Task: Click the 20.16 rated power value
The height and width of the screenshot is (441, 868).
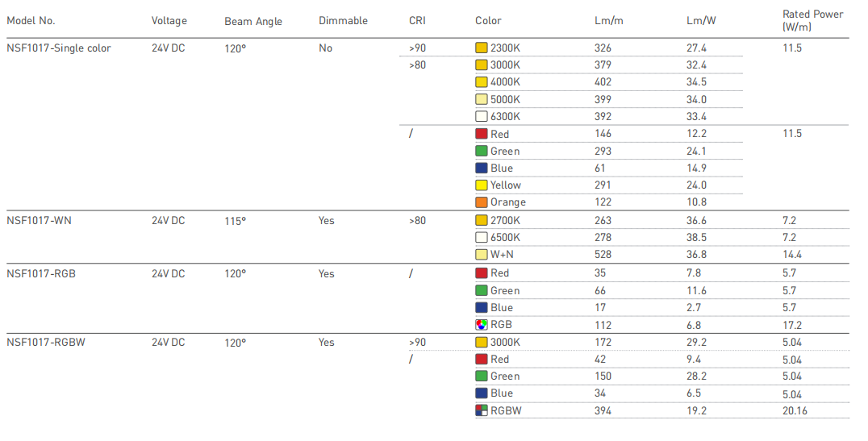Action: pos(795,410)
